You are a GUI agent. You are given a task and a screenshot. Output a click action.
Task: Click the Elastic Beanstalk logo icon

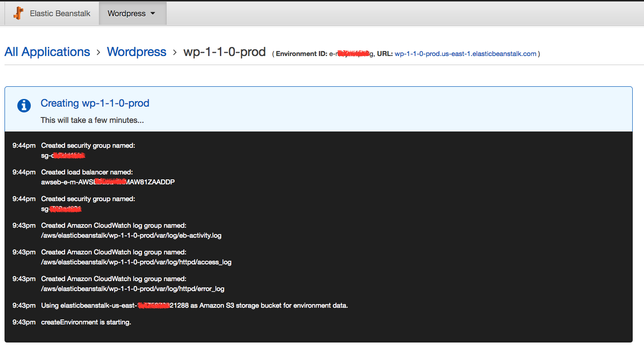click(x=18, y=13)
